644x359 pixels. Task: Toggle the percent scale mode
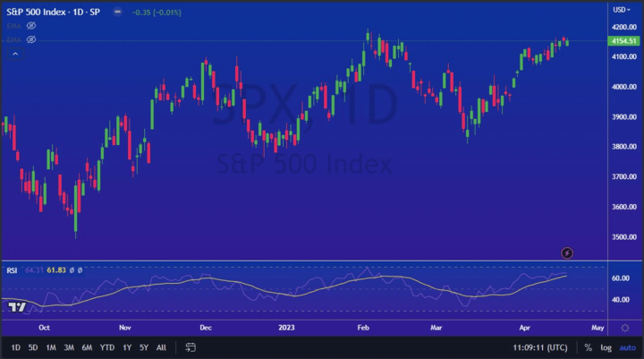[x=589, y=348]
